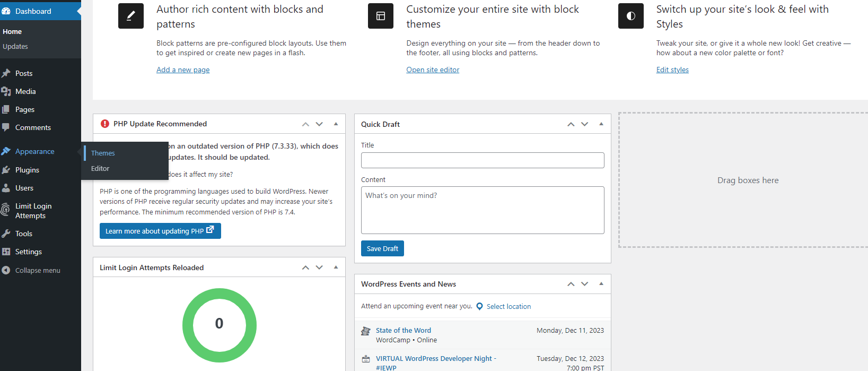Toggle the WordPress Events and News panel
Image resolution: width=868 pixels, height=371 pixels.
point(601,284)
